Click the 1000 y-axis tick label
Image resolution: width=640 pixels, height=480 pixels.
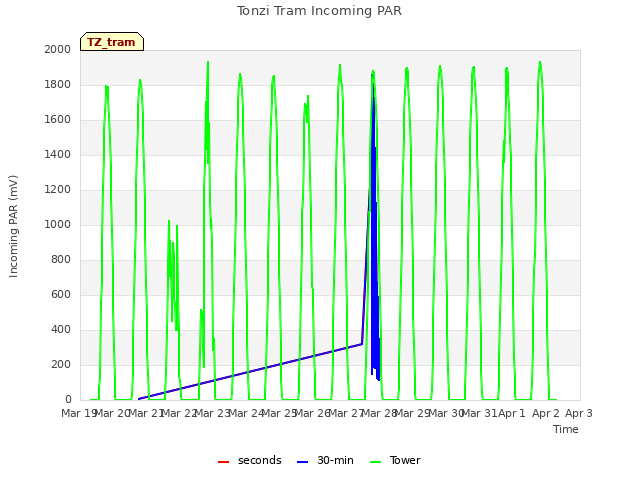pos(58,224)
